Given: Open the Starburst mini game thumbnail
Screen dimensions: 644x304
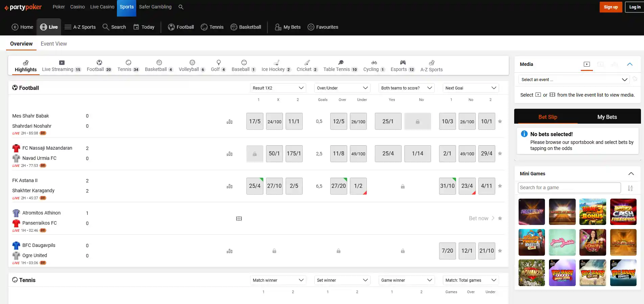Looking at the screenshot, I should (531, 212).
